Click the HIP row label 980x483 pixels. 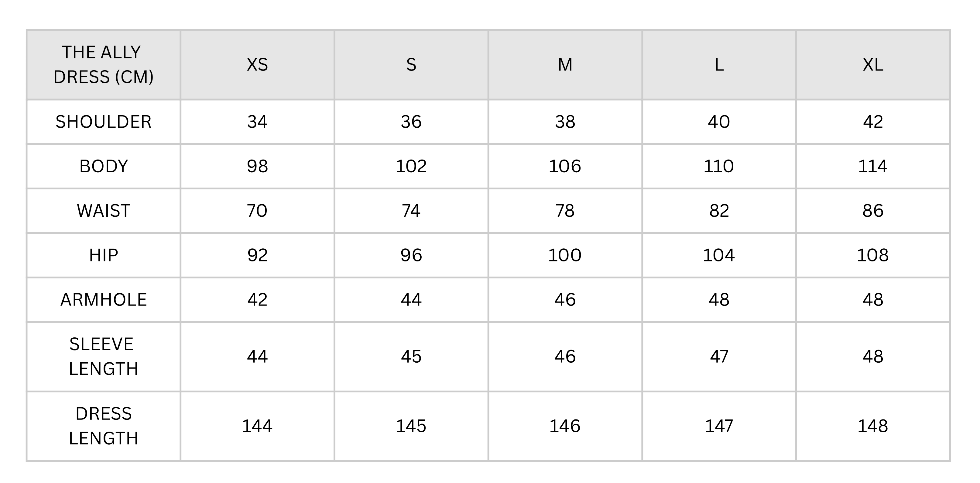(x=104, y=255)
